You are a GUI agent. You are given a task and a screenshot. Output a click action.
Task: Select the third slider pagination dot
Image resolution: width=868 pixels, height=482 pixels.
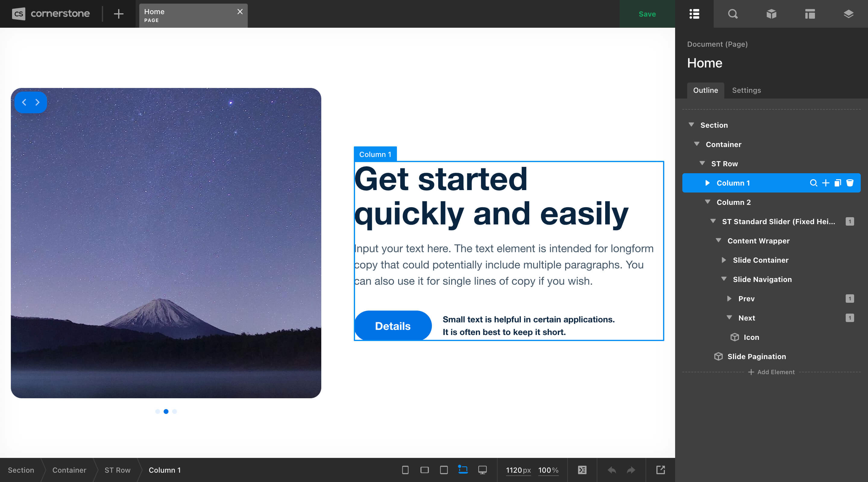(174, 411)
